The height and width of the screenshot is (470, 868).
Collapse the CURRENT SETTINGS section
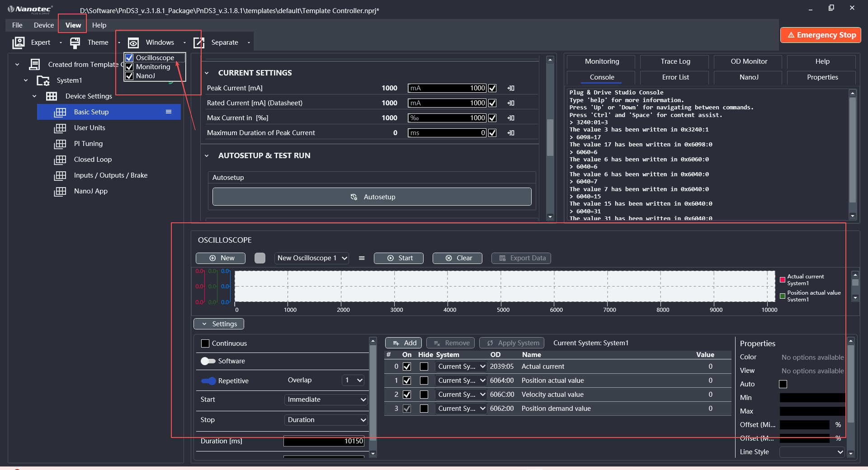[207, 73]
